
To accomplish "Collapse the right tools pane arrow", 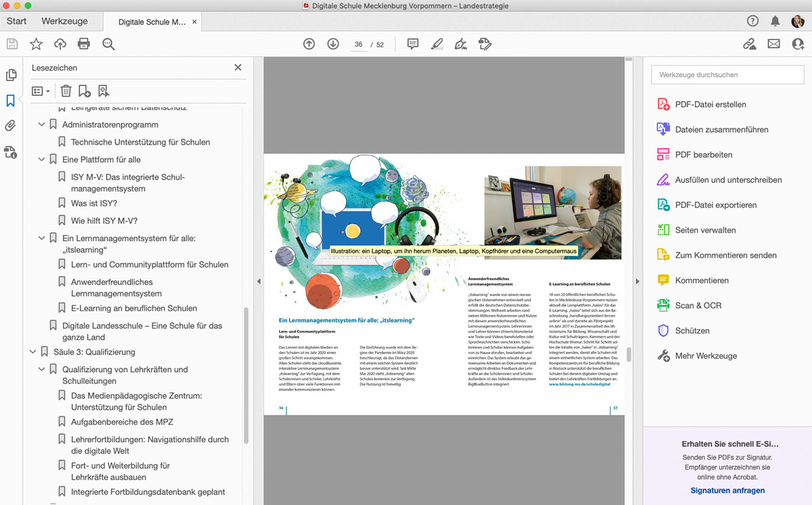I will pyautogui.click(x=638, y=281).
